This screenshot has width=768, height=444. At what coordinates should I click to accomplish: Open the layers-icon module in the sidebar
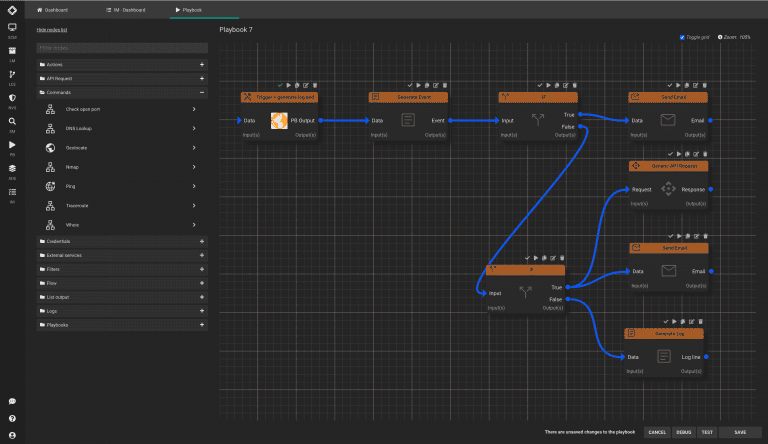point(12,169)
